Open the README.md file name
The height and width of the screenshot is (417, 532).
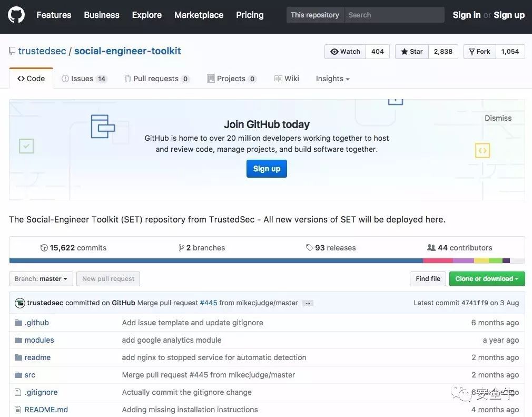(46, 410)
